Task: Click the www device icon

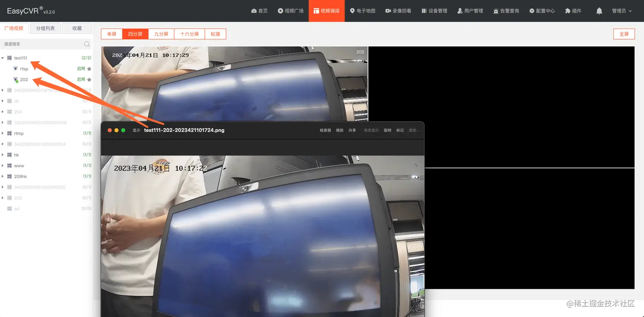Action: (9, 166)
